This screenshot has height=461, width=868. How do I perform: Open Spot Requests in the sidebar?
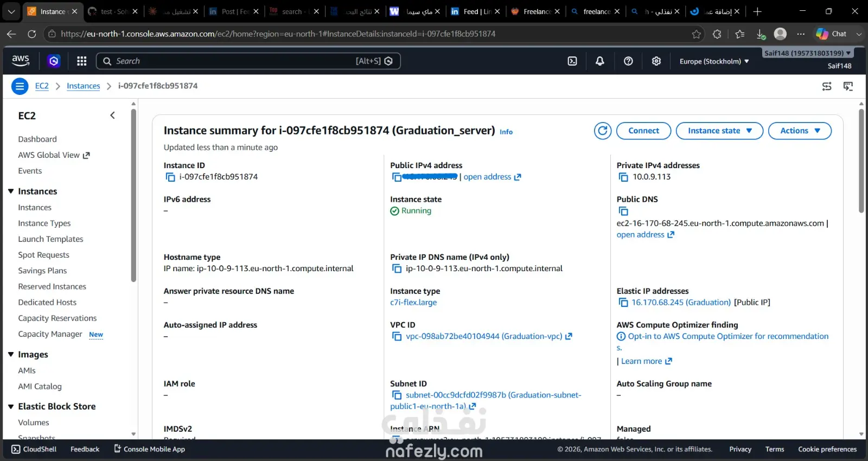[43, 255]
